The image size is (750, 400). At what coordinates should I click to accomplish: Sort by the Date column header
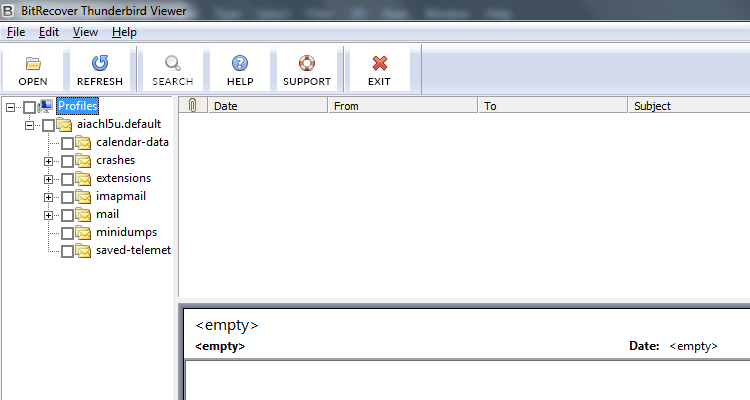click(x=268, y=105)
